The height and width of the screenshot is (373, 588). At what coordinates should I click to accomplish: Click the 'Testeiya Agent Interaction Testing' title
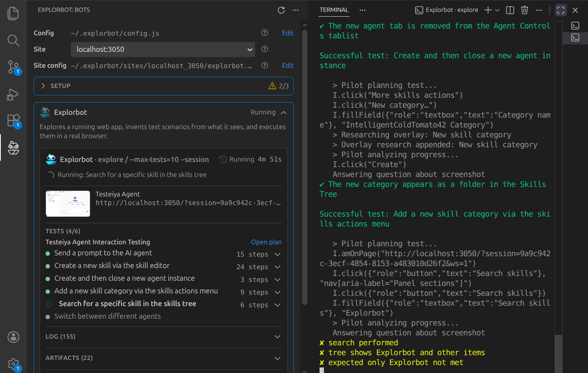tap(98, 242)
